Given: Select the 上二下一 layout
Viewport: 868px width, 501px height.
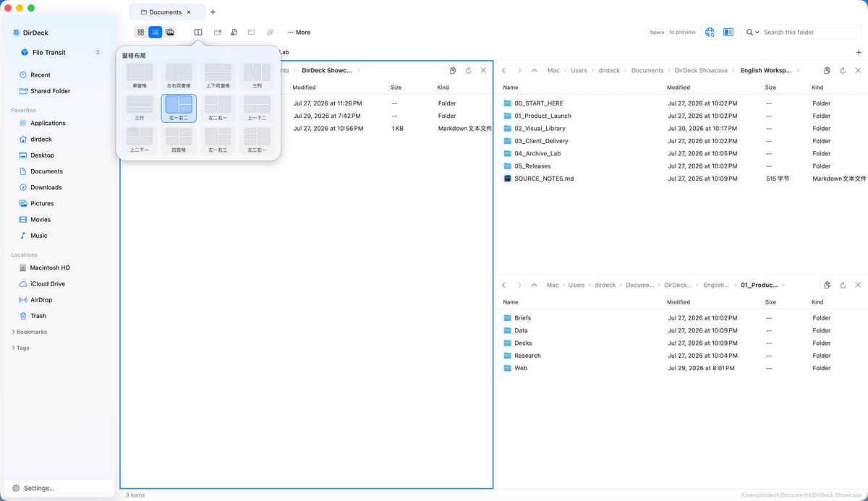Looking at the screenshot, I should click(x=140, y=140).
